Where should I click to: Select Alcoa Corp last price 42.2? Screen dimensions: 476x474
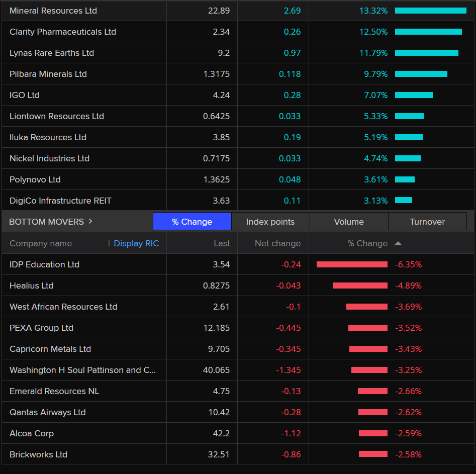(221, 433)
